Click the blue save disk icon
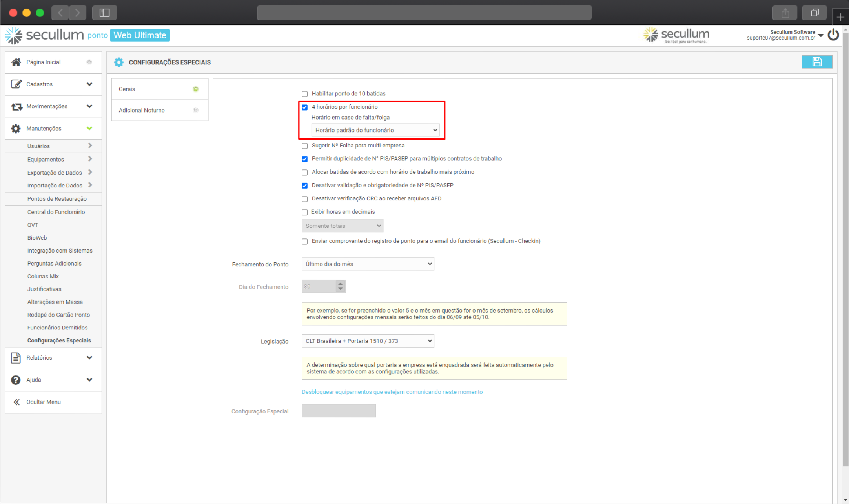 (816, 62)
